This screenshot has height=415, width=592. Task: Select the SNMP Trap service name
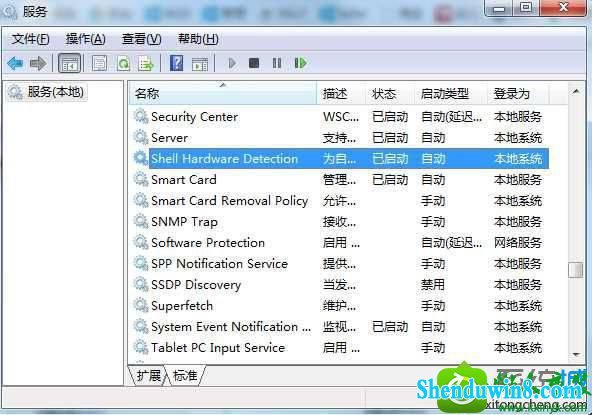184,222
